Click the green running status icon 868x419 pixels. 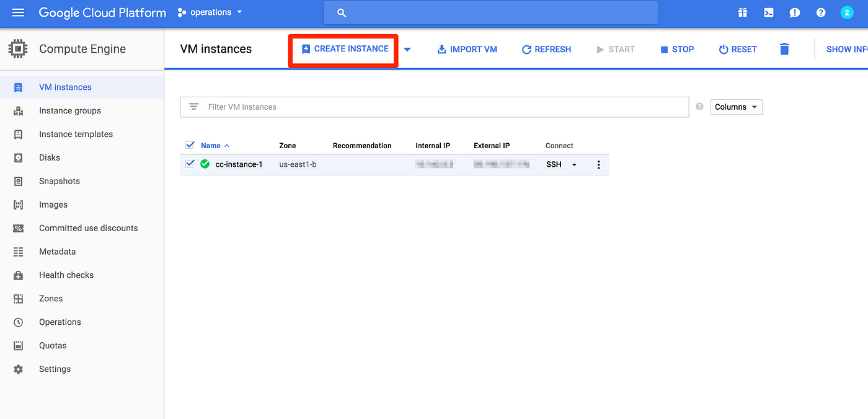click(205, 164)
